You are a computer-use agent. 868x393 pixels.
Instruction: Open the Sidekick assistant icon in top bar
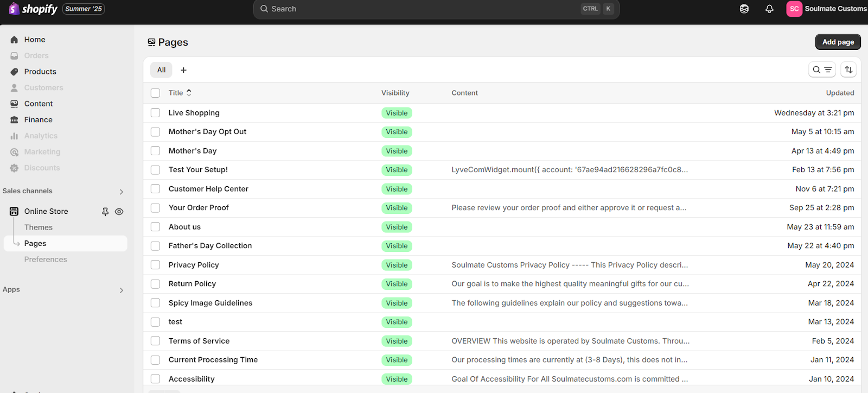coord(744,9)
